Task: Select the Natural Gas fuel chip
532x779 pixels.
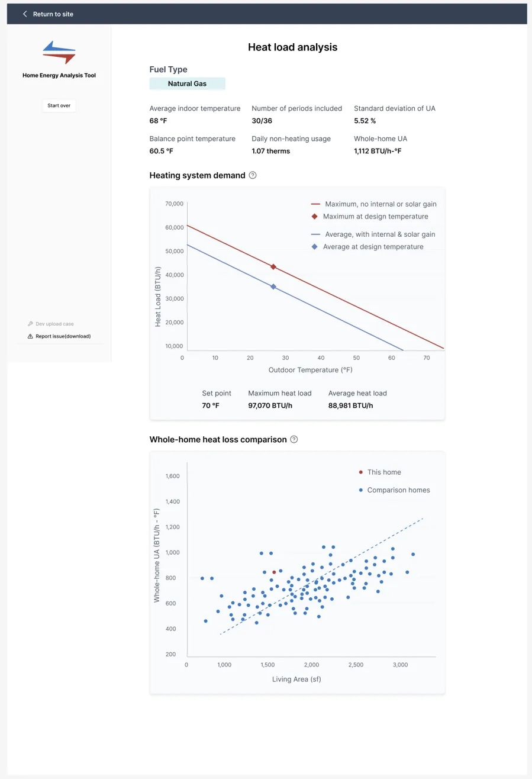Action: [187, 83]
